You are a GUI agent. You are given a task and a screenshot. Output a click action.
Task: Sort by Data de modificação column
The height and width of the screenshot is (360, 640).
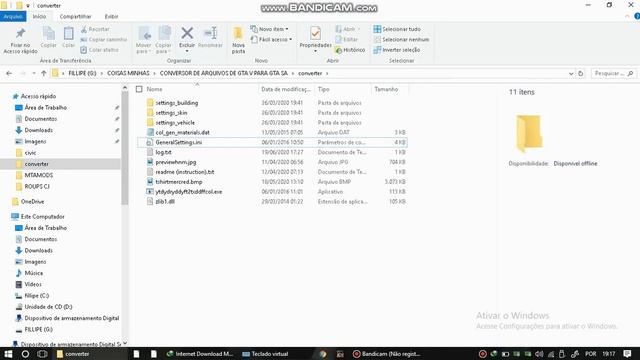[x=286, y=89]
